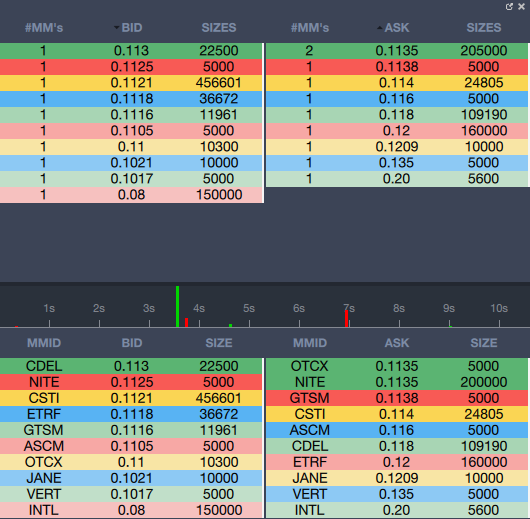This screenshot has width=530, height=519.
Task: Select INTL in ask MMID list
Action: pos(310,510)
